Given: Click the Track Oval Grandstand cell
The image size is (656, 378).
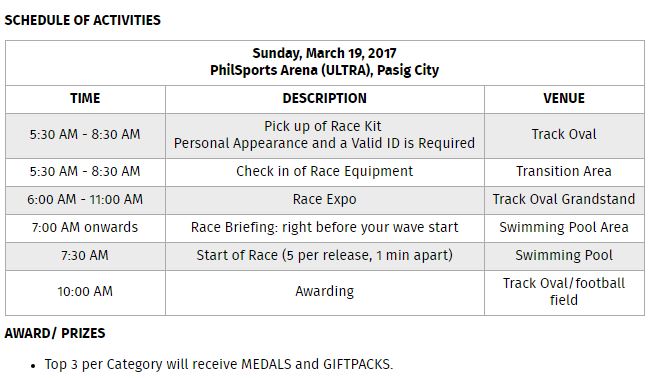Looking at the screenshot, I should click(x=564, y=199).
